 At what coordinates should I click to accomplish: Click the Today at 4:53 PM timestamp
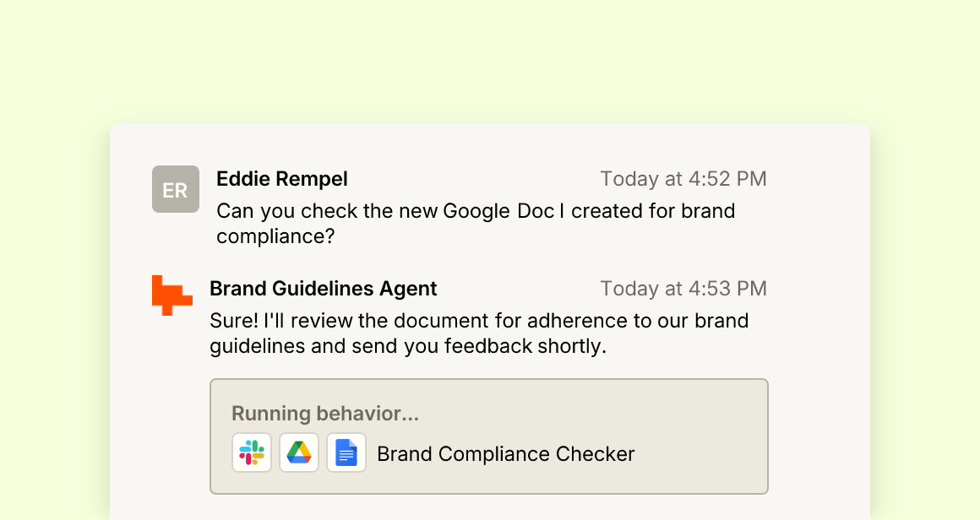(683, 289)
